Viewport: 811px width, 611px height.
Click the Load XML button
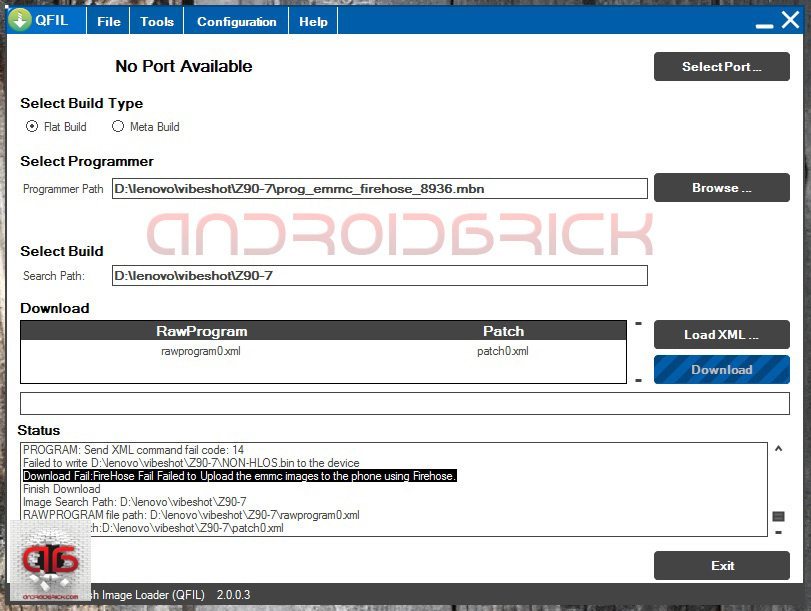coord(721,334)
